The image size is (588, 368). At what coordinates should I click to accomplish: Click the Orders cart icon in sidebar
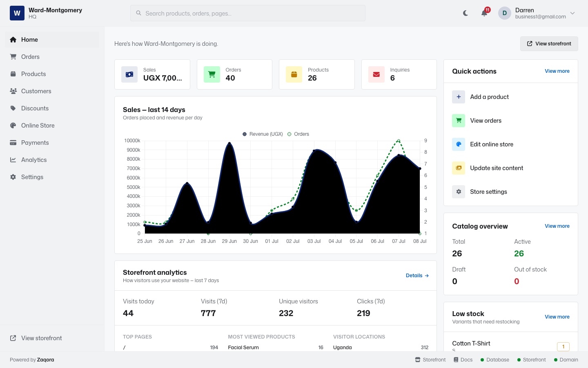[13, 57]
